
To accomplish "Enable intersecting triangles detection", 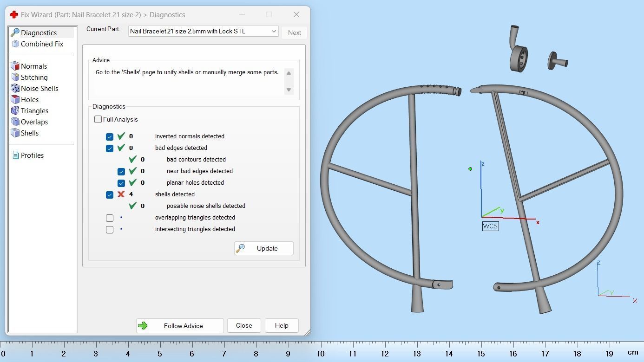I will pyautogui.click(x=110, y=229).
